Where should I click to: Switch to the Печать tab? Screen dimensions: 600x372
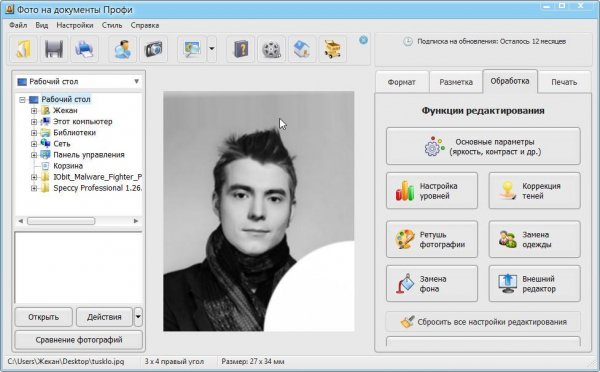(x=564, y=82)
